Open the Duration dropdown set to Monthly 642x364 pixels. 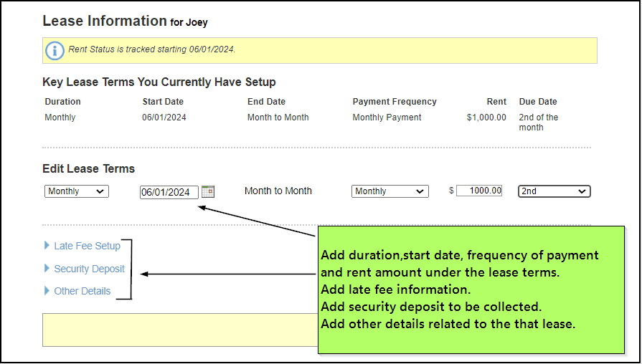point(76,191)
